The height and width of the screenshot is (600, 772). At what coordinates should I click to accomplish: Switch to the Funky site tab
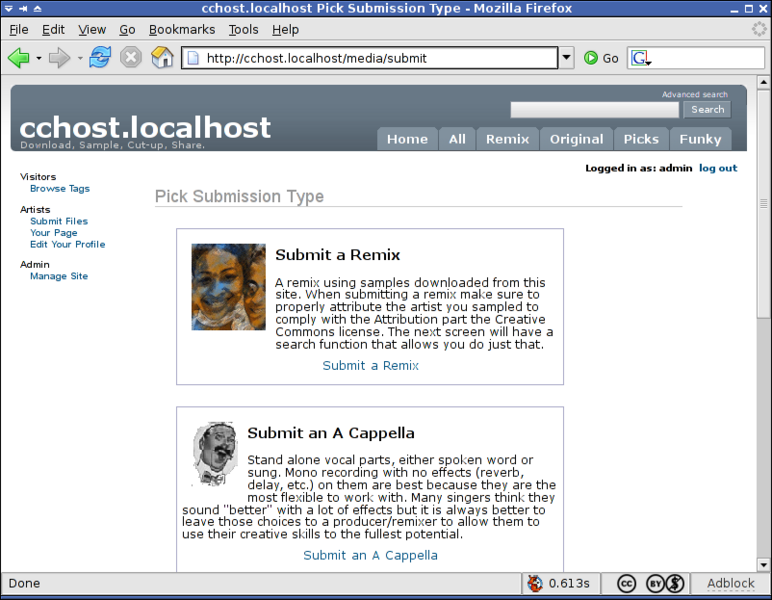coord(700,139)
